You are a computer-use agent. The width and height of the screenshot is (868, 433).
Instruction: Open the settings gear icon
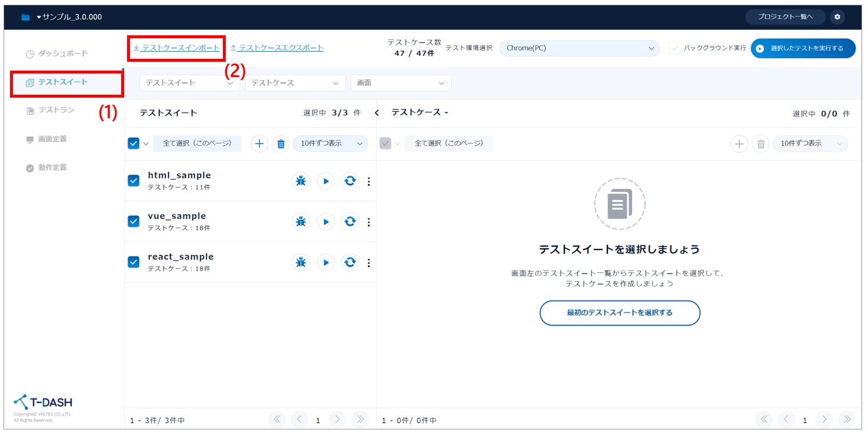(837, 17)
